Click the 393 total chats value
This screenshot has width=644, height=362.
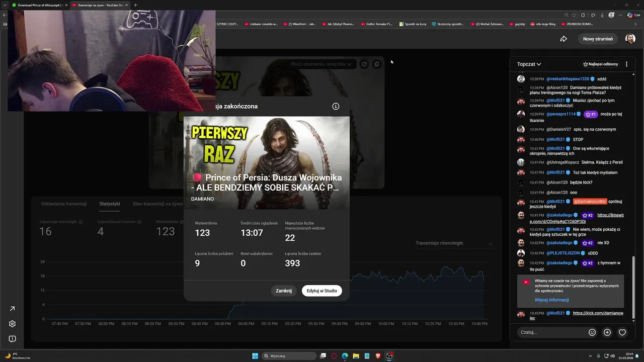292,263
